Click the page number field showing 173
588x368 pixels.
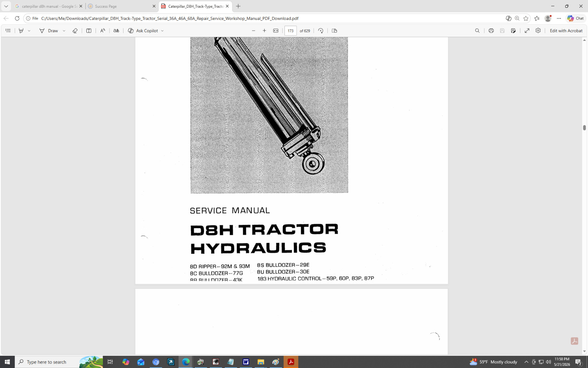[291, 31]
